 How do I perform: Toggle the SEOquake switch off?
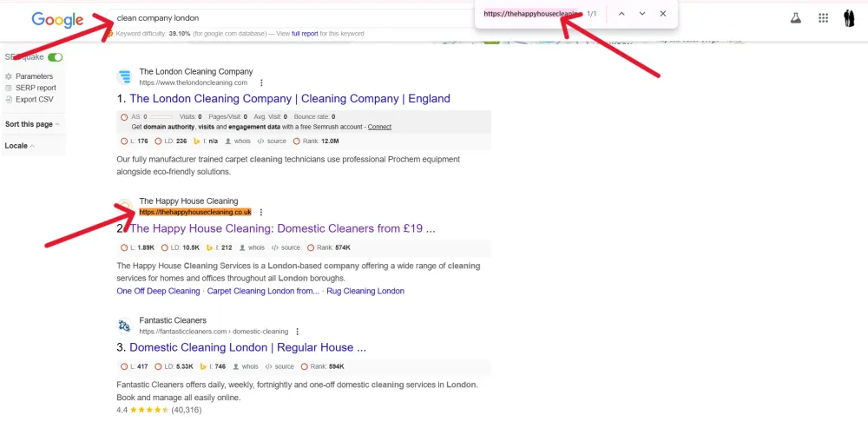click(x=55, y=57)
